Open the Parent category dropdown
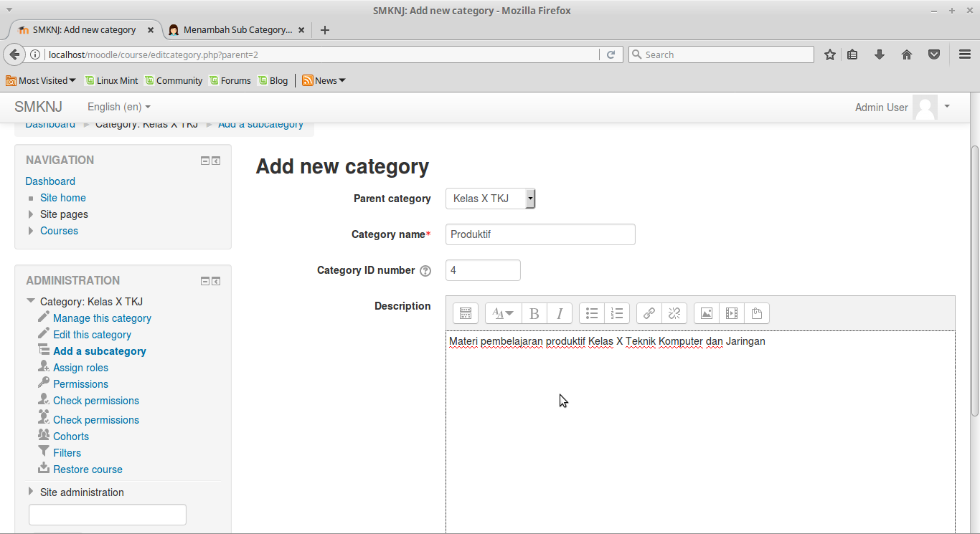The width and height of the screenshot is (980, 534). click(490, 199)
